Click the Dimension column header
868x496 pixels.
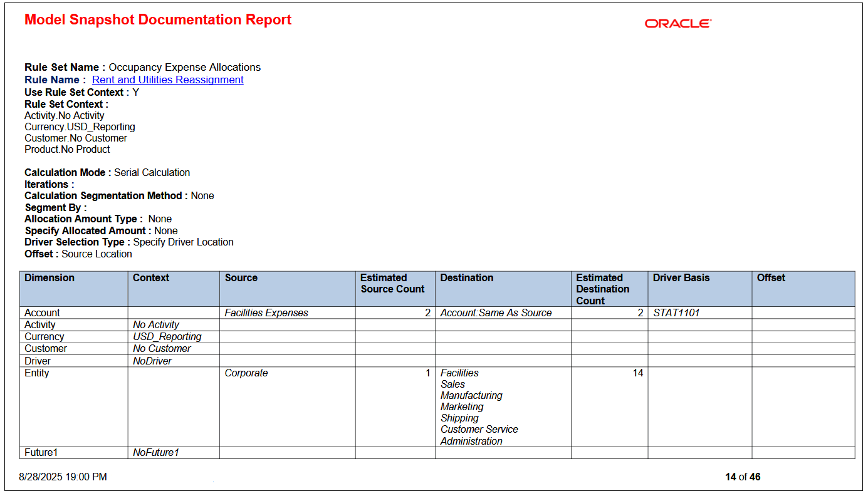(x=49, y=277)
